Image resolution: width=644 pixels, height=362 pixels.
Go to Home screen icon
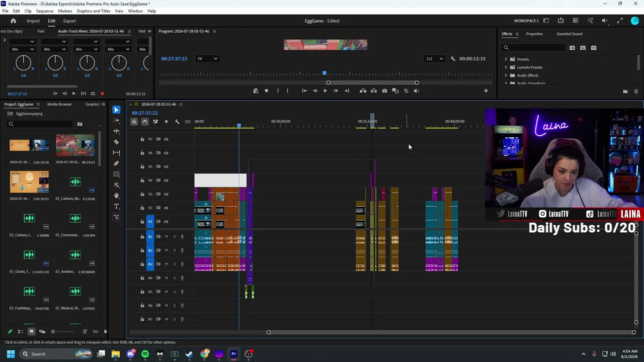[x=13, y=21]
